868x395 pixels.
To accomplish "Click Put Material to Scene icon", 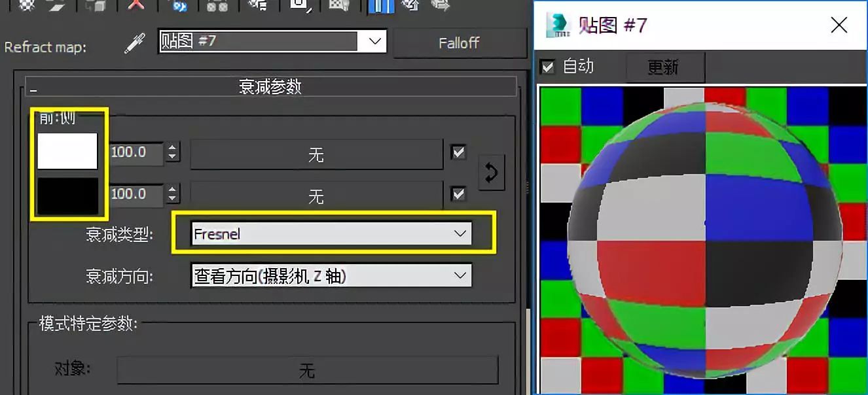I will (x=56, y=5).
